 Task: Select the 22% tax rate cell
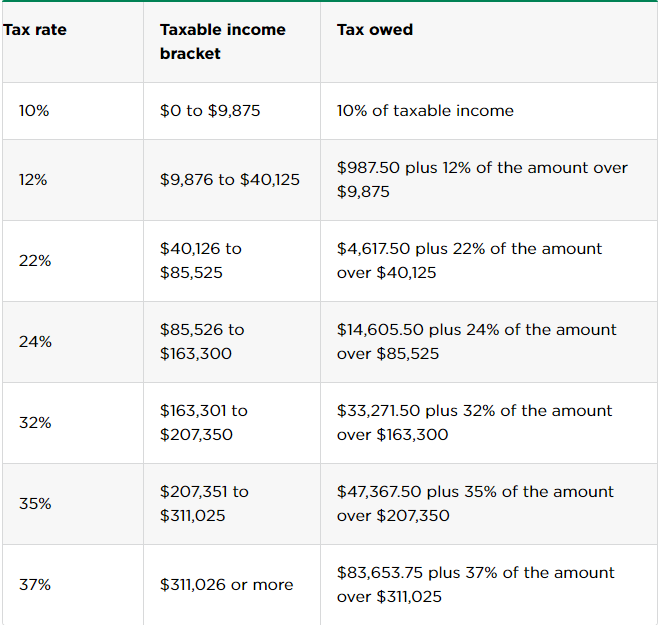pyautogui.click(x=35, y=261)
